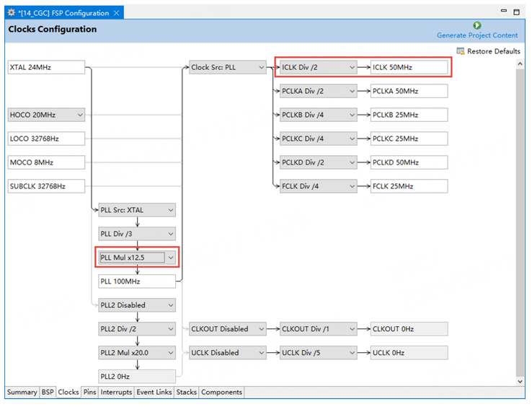The height and width of the screenshot is (407, 532).
Task: Open the PLL Mul x12.5 dropdown arrow
Action: (171, 258)
